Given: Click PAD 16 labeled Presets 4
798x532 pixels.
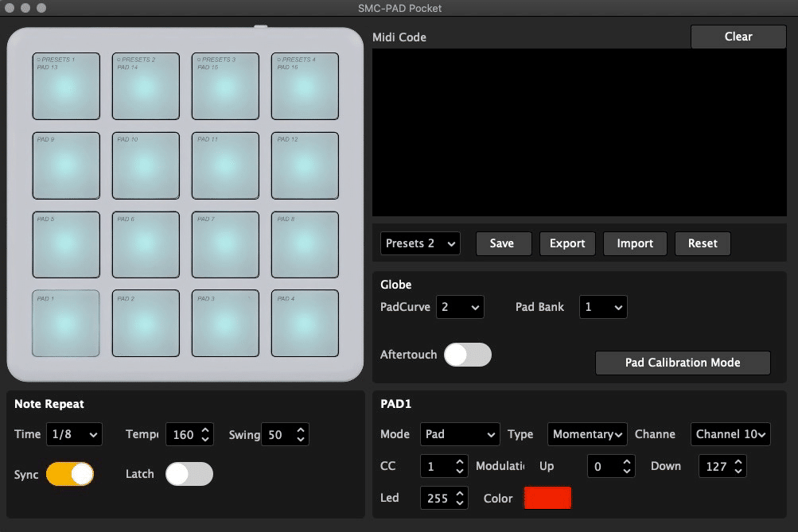Looking at the screenshot, I should [305, 86].
